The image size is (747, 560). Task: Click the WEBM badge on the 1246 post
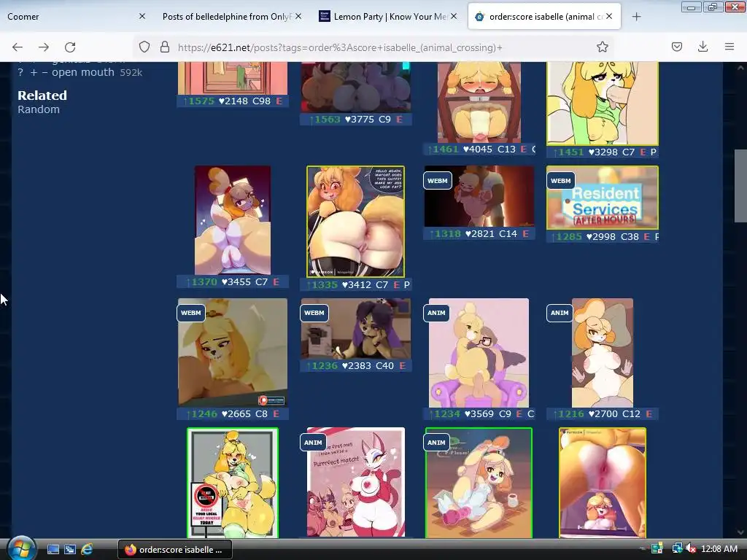[190, 313]
